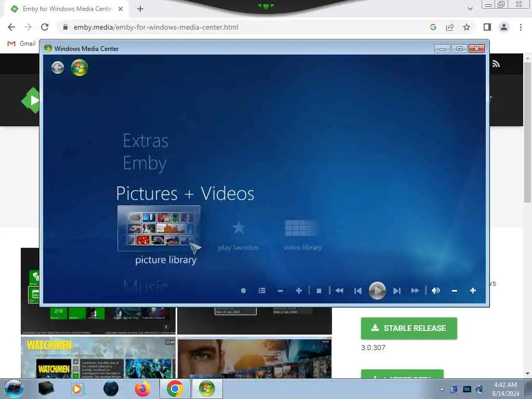This screenshot has height=399, width=532.
Task: Go back in Windows Media Center
Action: [58, 68]
